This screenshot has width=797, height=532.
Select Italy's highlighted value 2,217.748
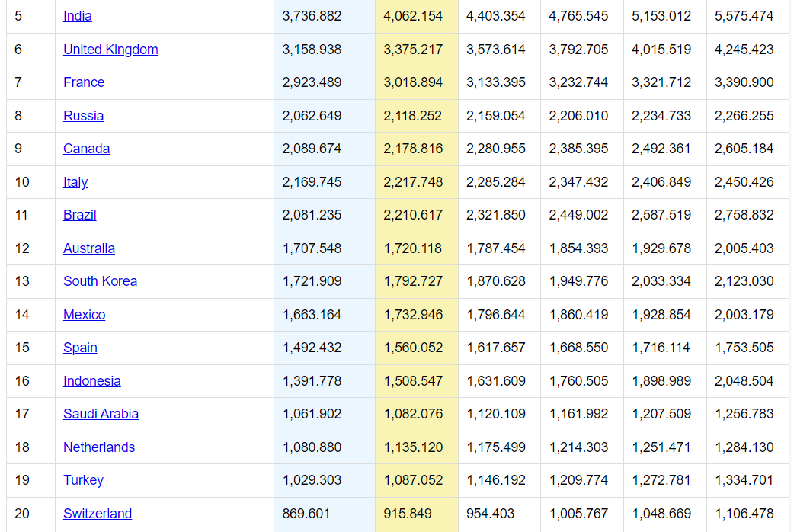point(413,182)
